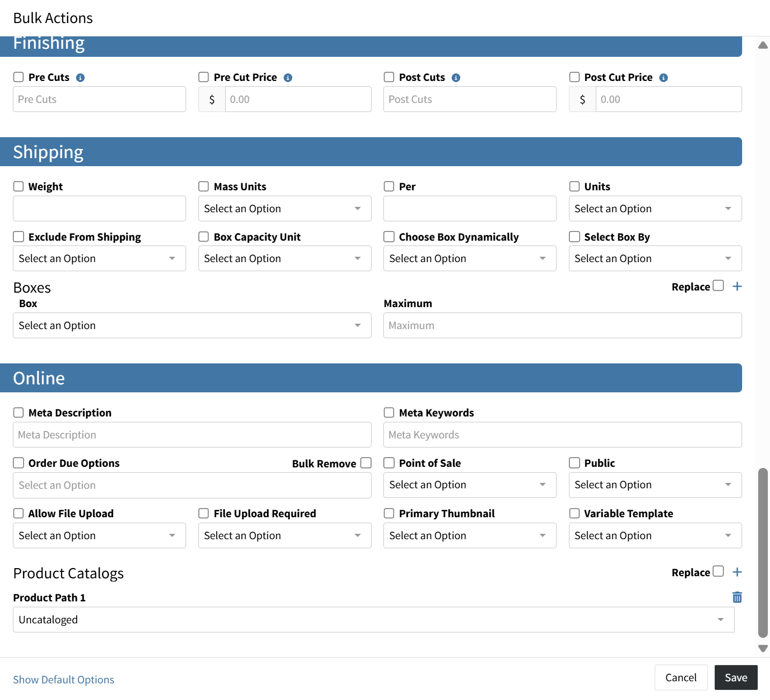
Task: Focus the Weight input field
Action: [99, 208]
